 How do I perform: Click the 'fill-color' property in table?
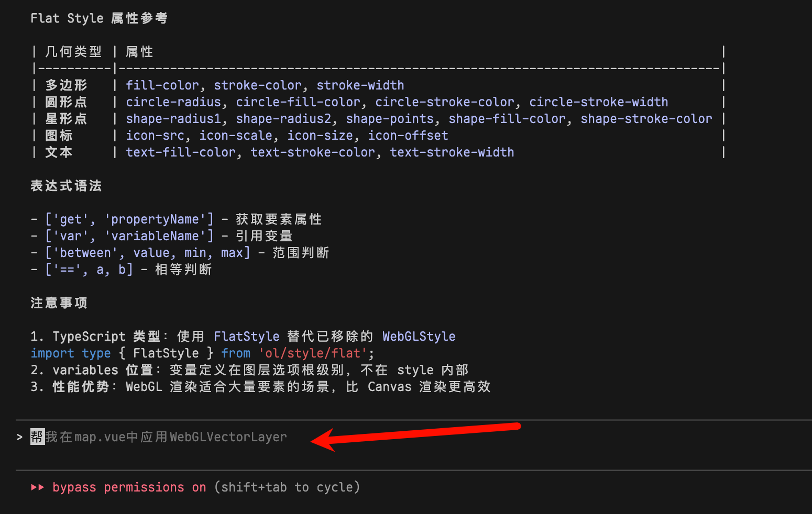[x=162, y=85]
